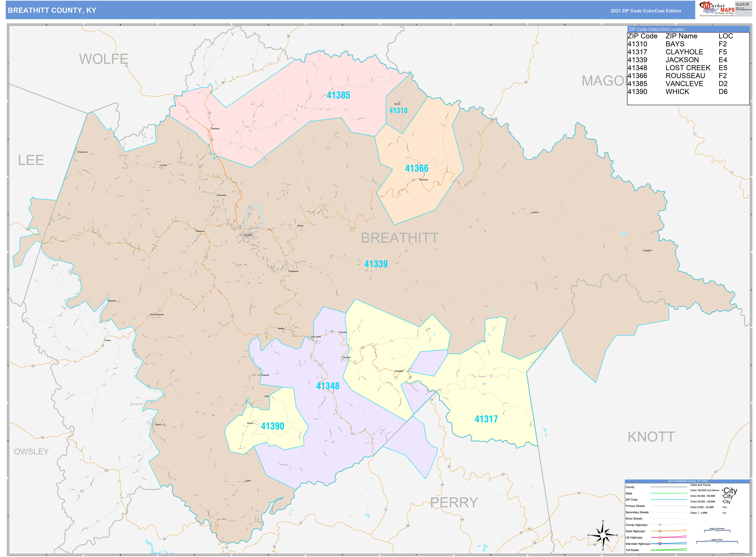Click the BREATHITT county name label

pyautogui.click(x=400, y=238)
